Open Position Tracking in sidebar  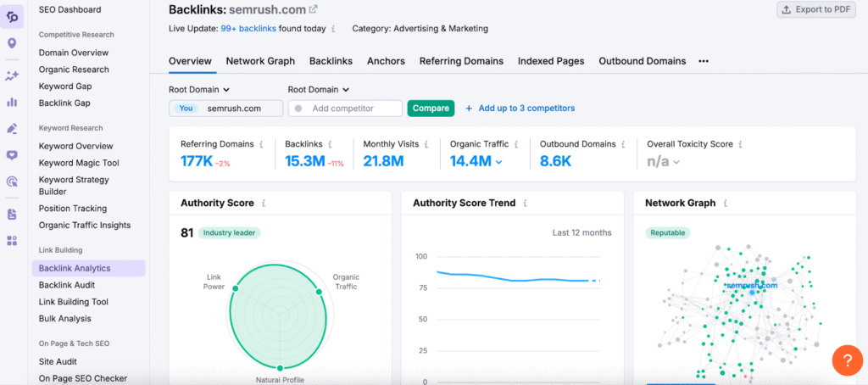point(73,209)
